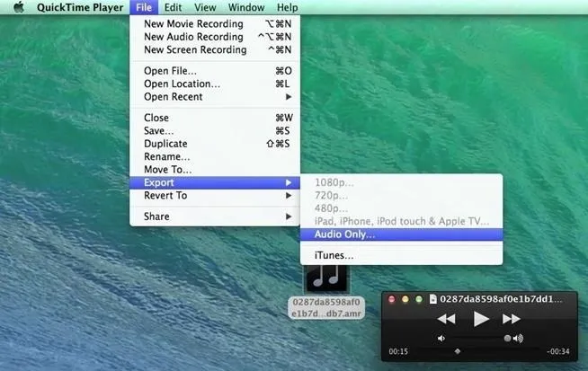Expand the Revert To submenu

point(215,195)
